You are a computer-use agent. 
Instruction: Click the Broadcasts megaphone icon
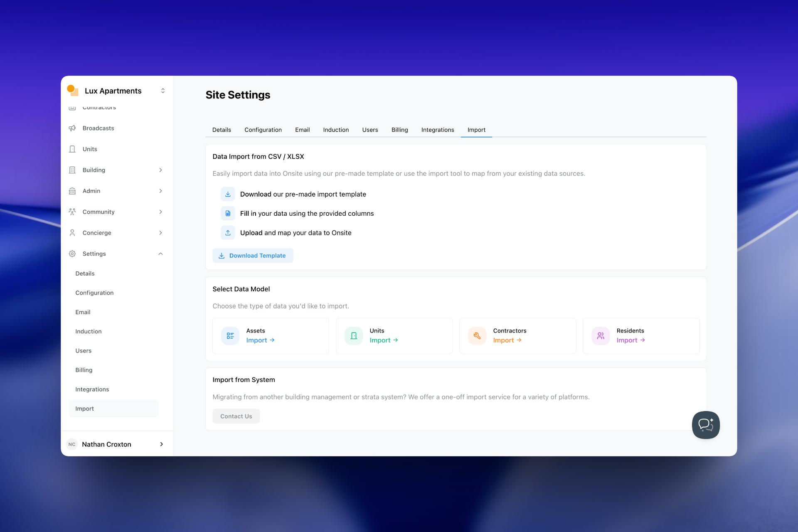72,128
